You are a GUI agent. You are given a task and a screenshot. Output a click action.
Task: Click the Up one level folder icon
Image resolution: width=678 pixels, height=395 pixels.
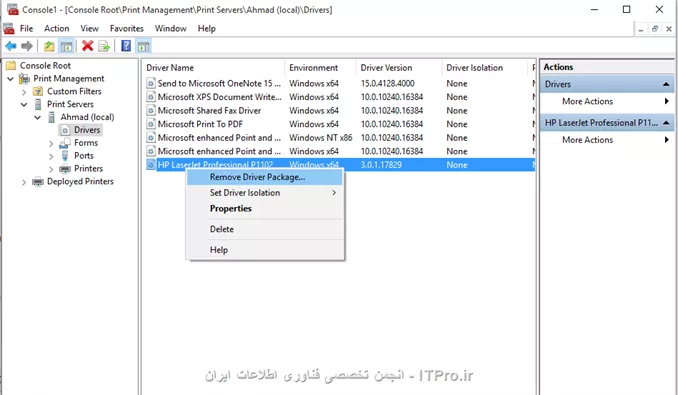(49, 46)
